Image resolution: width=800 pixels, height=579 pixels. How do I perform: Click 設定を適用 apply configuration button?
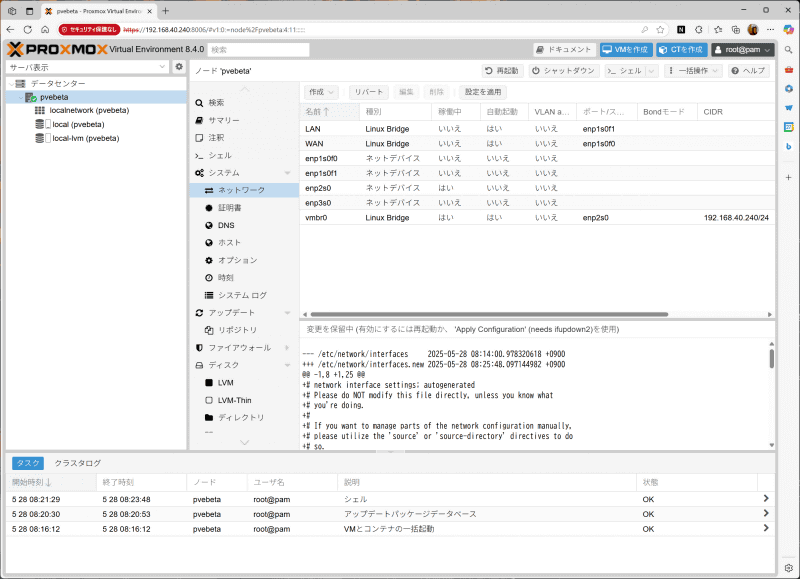[483, 92]
